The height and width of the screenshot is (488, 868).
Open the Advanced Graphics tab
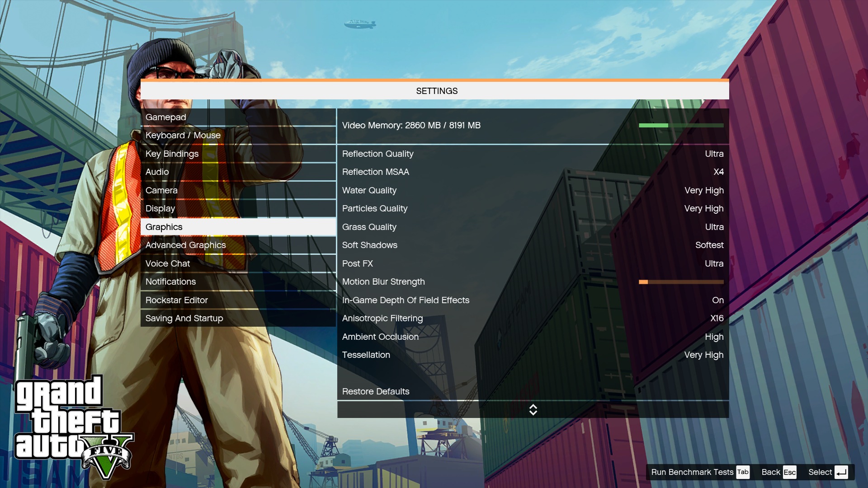pos(185,245)
